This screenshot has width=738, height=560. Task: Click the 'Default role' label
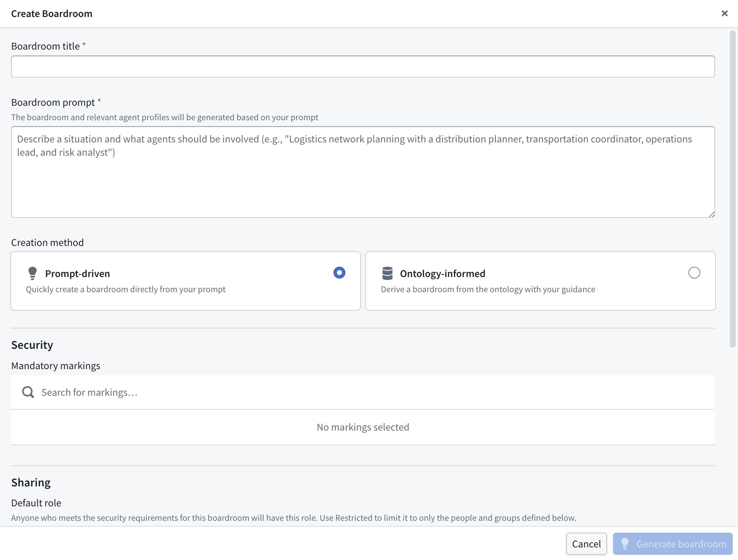pos(36,503)
